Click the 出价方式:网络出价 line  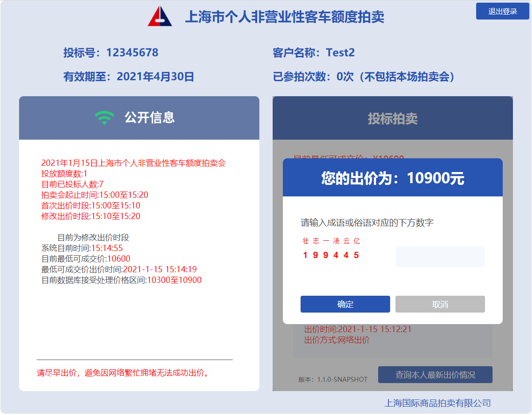tap(337, 340)
